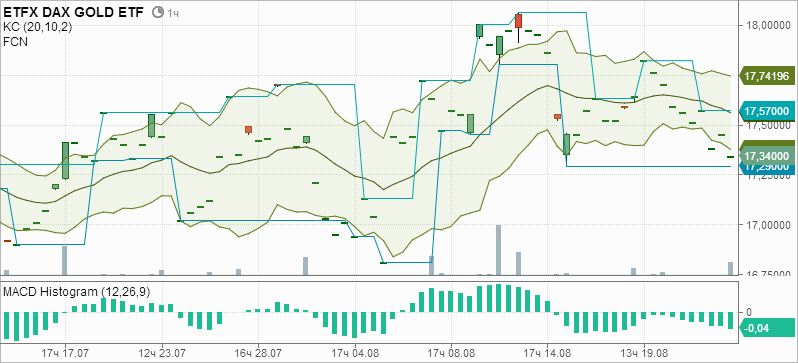Click the FCN indicator label

click(x=15, y=42)
